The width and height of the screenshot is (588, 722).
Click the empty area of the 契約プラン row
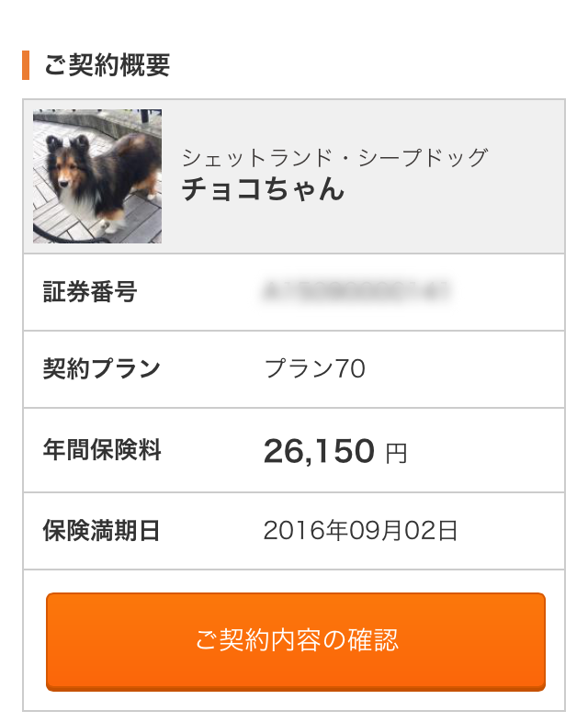[465, 369]
